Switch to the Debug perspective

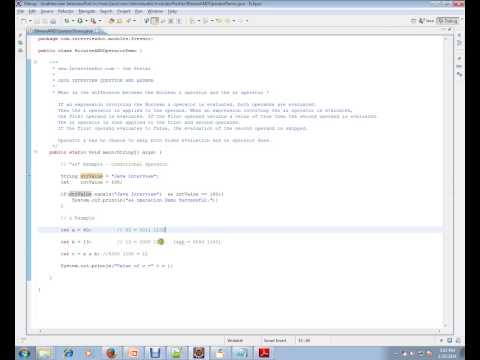(448, 21)
